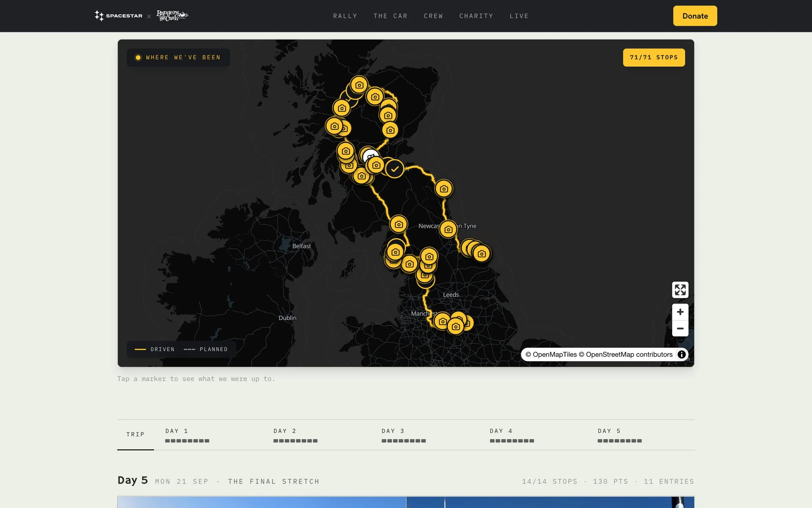Tap the northernmost camera marker in Scotland

(359, 85)
